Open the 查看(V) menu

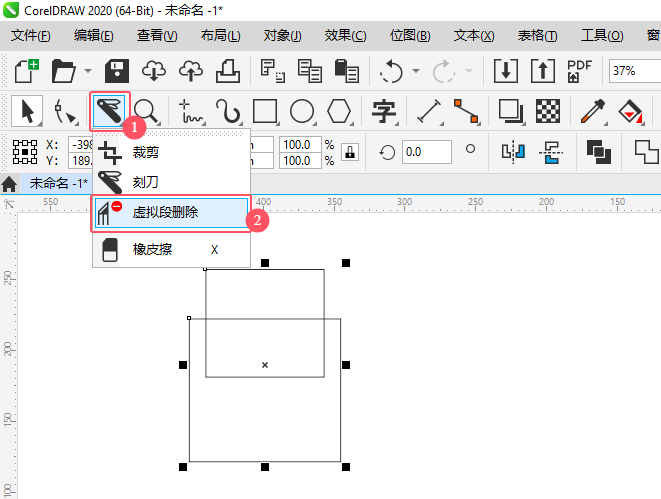[x=157, y=35]
